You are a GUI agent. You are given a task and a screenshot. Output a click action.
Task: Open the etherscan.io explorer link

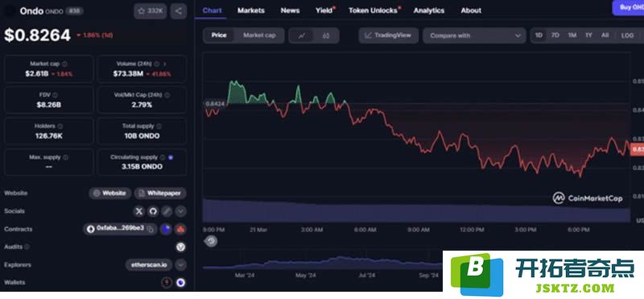tap(149, 265)
